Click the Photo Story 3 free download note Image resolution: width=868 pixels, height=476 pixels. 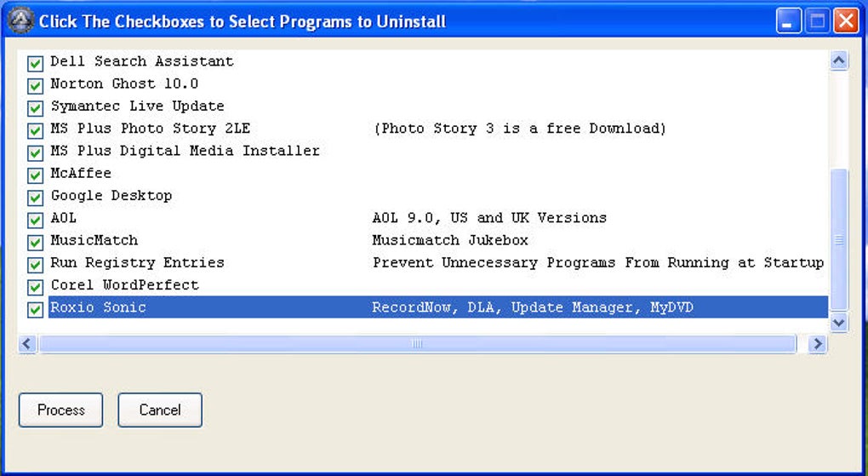coord(520,129)
